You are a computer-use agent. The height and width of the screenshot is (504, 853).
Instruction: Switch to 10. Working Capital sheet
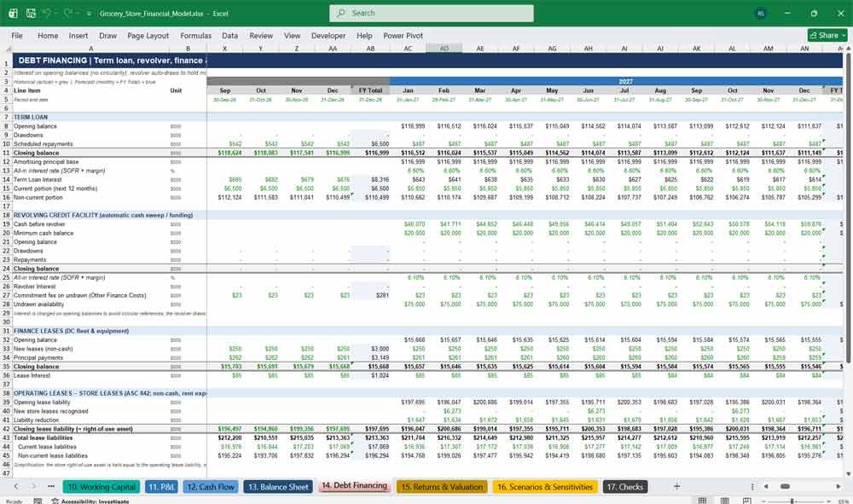[x=102, y=487]
